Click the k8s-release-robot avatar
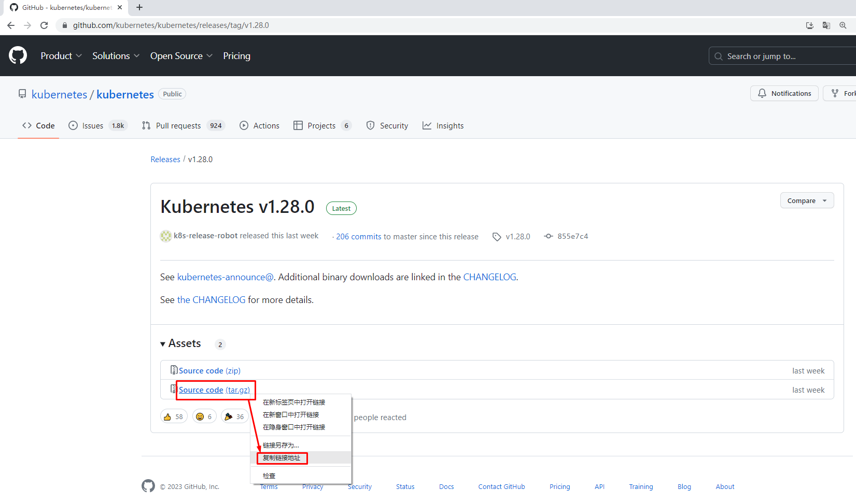This screenshot has height=504, width=856. 166,236
